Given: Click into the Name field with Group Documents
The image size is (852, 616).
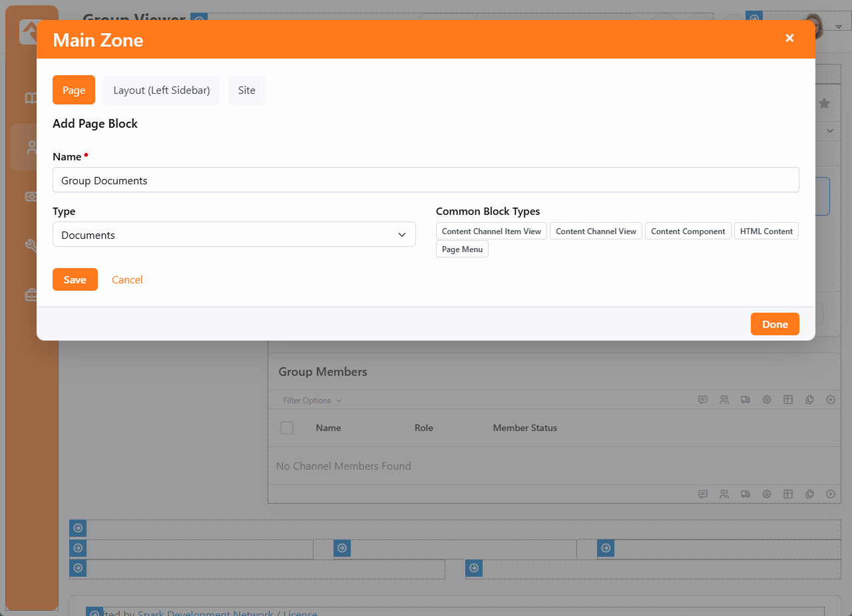Looking at the screenshot, I should coord(425,180).
